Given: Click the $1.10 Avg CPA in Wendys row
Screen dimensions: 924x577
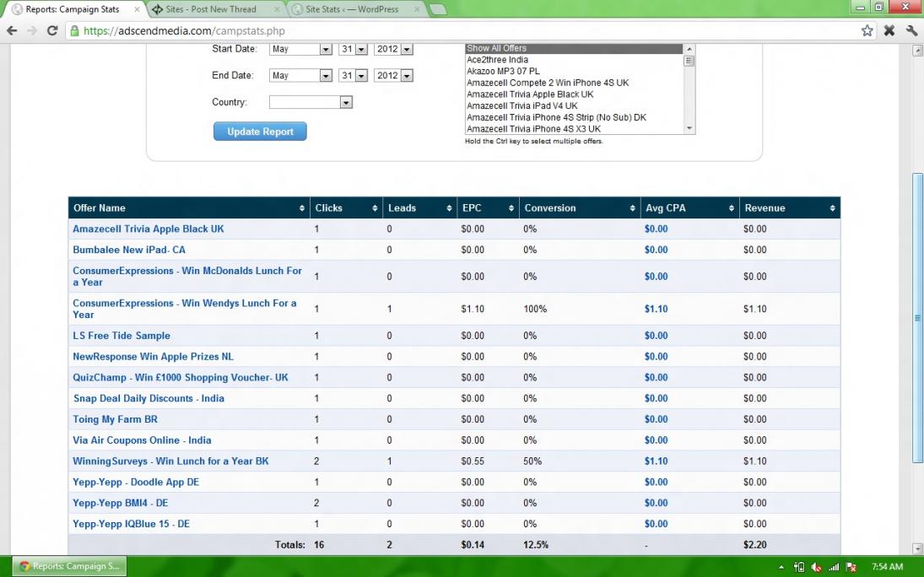Looking at the screenshot, I should tap(656, 309).
